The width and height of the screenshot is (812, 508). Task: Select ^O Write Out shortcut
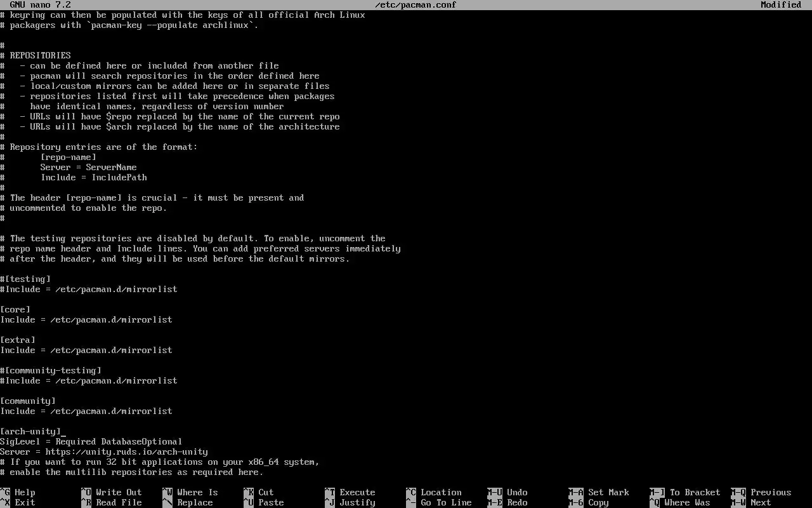point(112,492)
